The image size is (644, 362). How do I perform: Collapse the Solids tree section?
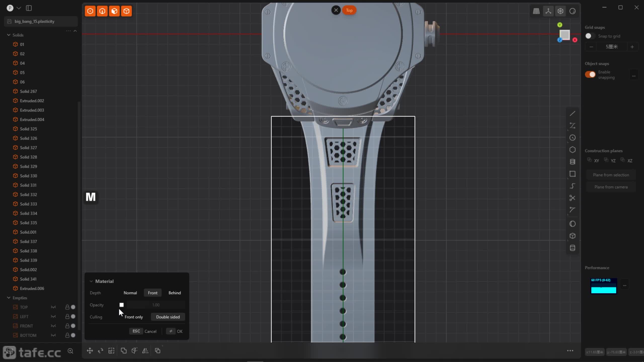point(9,35)
